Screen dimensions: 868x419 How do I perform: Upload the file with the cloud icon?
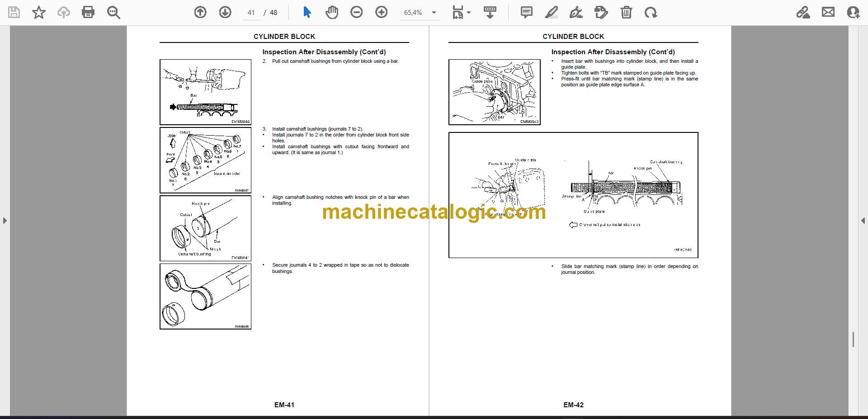(63, 13)
